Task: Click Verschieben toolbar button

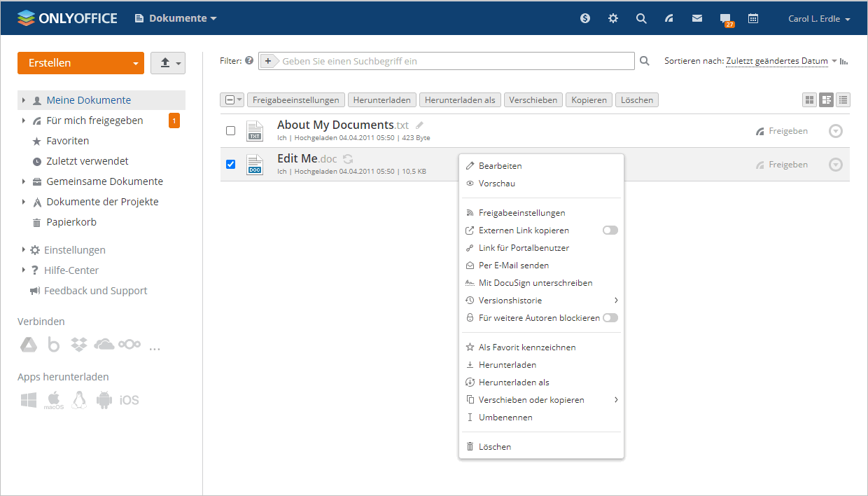Action: (533, 100)
